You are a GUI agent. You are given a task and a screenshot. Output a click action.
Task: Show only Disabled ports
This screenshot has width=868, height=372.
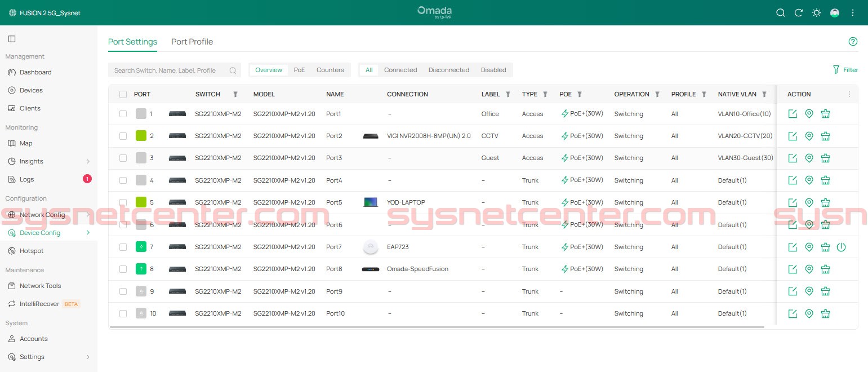click(x=493, y=70)
